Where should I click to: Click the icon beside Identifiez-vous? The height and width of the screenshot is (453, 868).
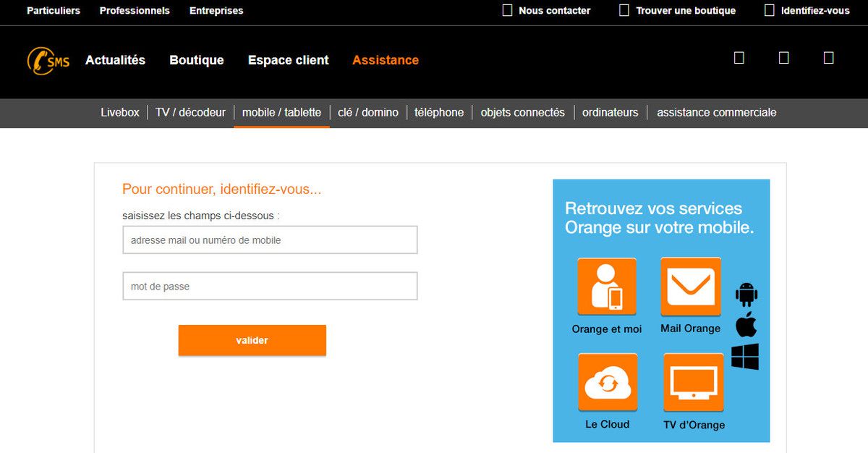[770, 10]
